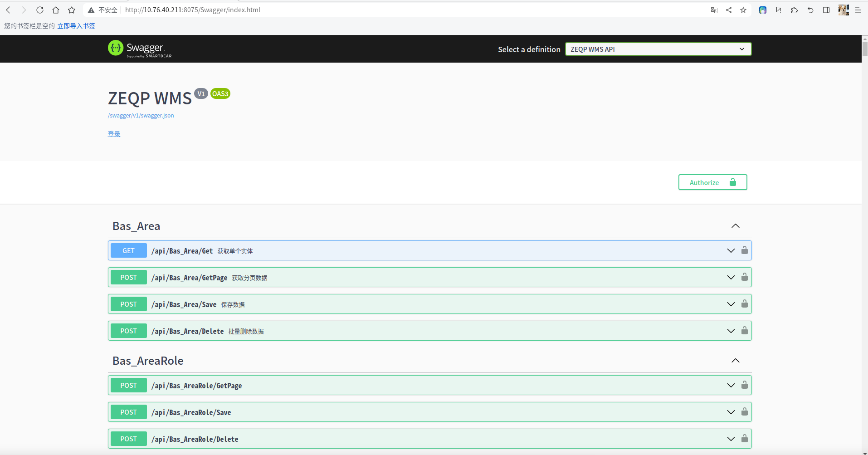Click lock icon on /api/Bas_AreaRole/GetPage row
Image resolution: width=868 pixels, height=455 pixels.
click(745, 385)
